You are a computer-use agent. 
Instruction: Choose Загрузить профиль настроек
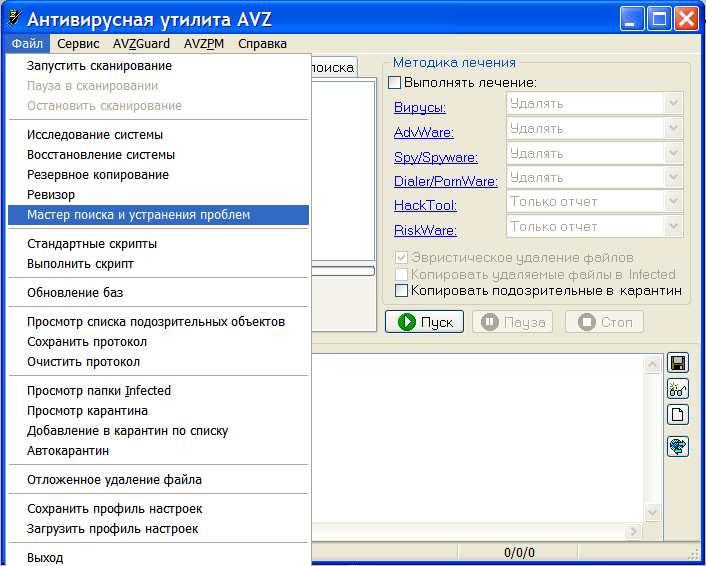(158, 529)
